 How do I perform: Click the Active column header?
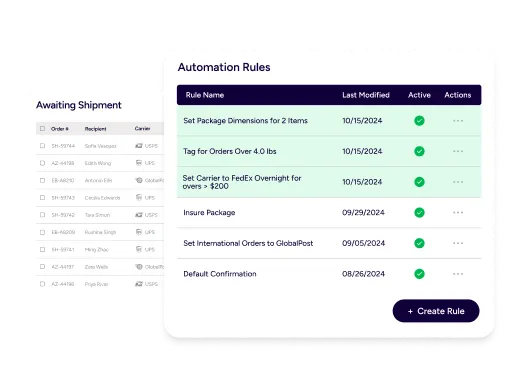419,95
